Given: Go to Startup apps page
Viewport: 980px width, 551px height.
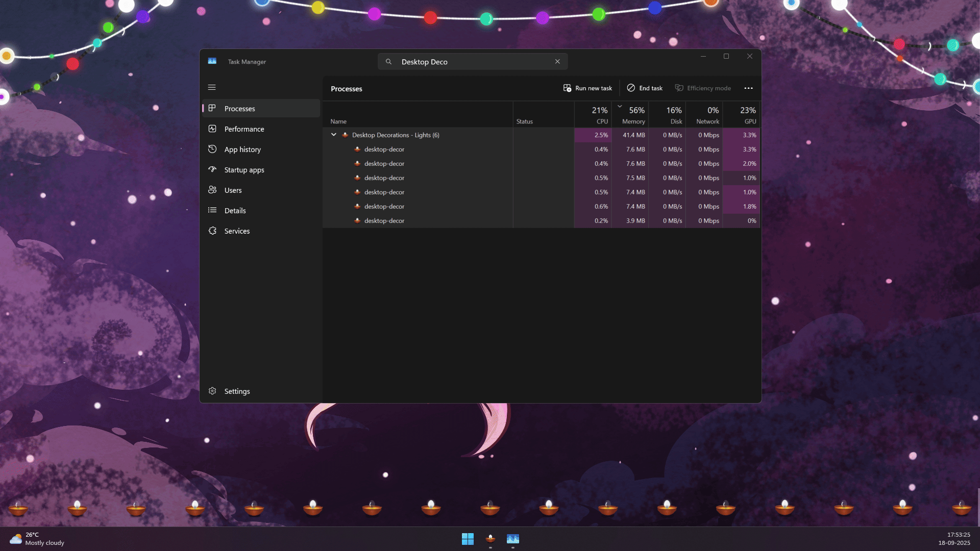Looking at the screenshot, I should (244, 170).
